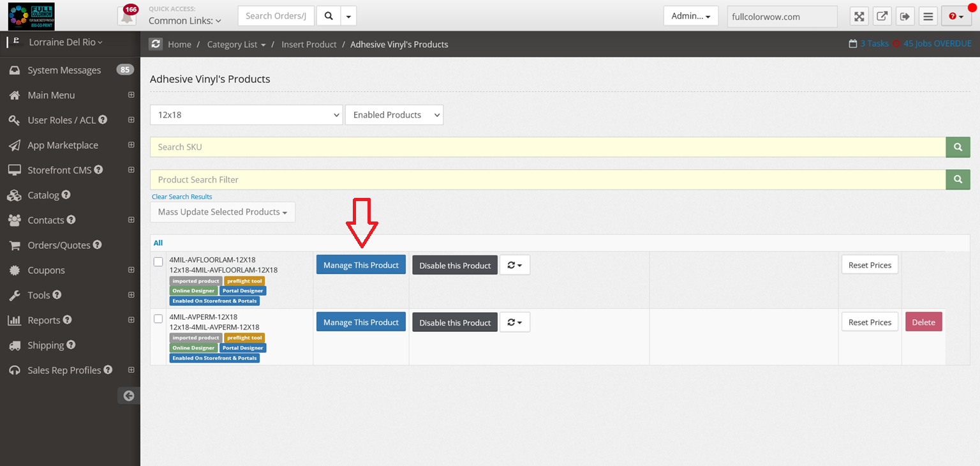Click the fullscreen expand icon in top bar
Image resolution: width=980 pixels, height=466 pixels.
[x=859, y=17]
